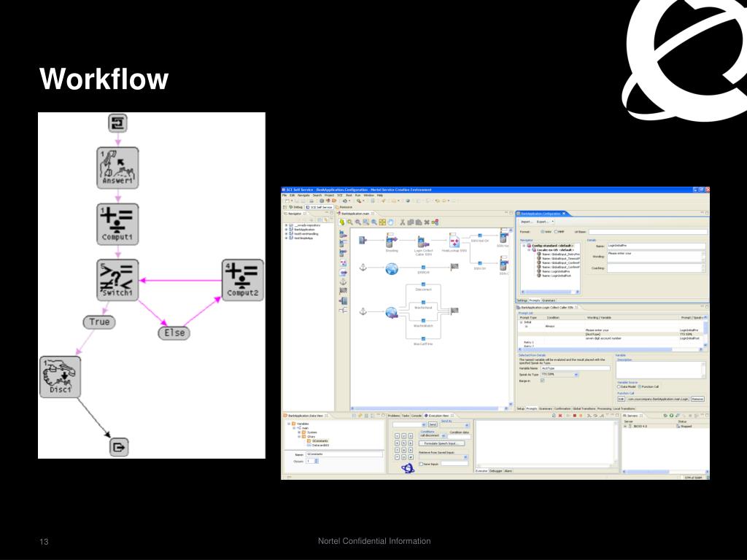Image resolution: width=747 pixels, height=560 pixels.
Task: Open the Navigate menu
Action: (x=303, y=195)
